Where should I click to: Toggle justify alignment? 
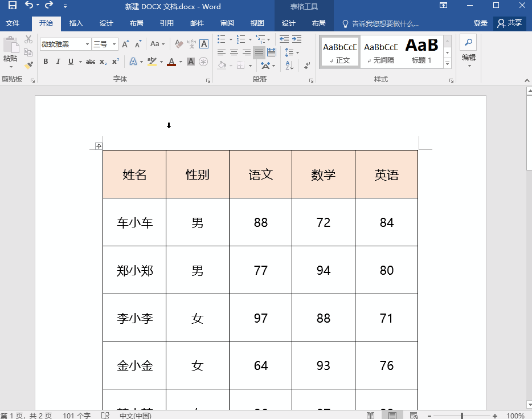[x=259, y=52]
